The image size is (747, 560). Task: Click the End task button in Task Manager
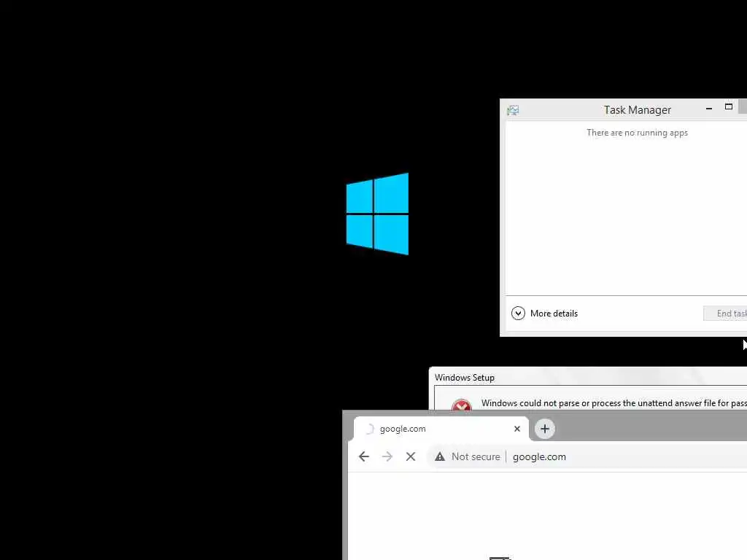coord(726,314)
